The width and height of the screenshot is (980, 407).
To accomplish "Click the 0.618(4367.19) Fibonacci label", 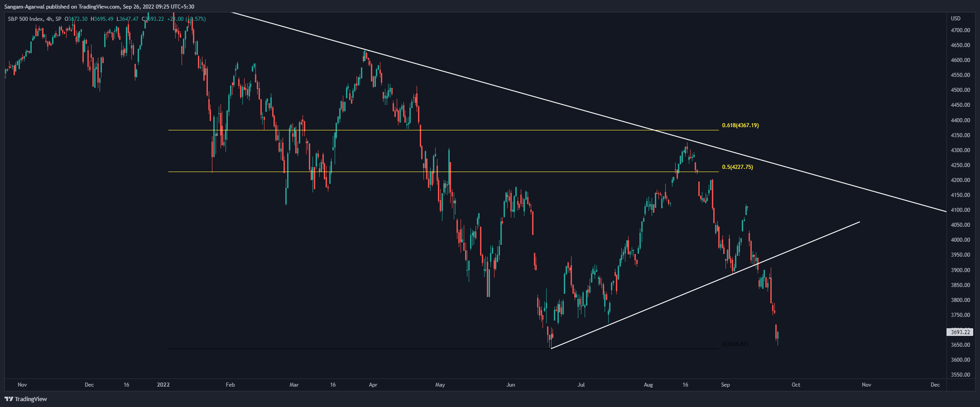I will (740, 125).
